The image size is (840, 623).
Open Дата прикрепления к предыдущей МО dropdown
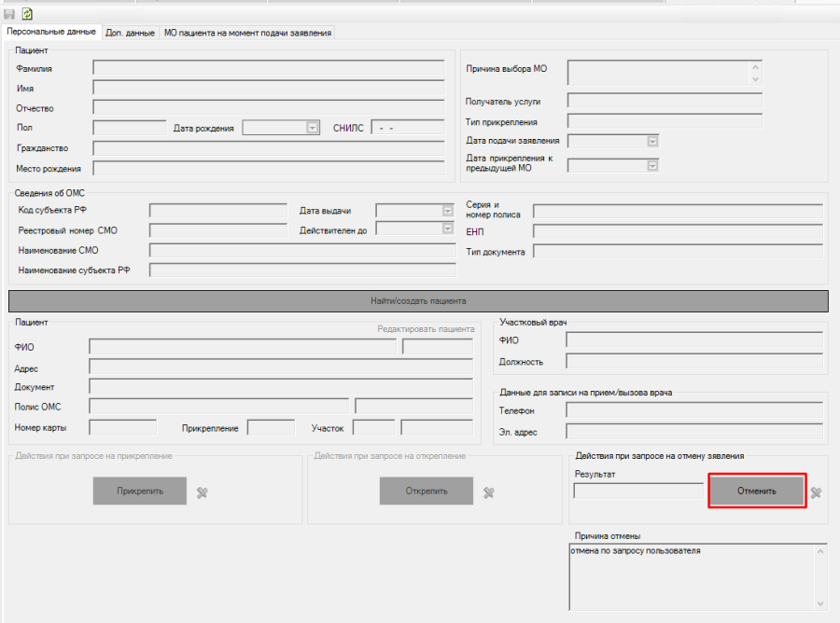[x=652, y=165]
